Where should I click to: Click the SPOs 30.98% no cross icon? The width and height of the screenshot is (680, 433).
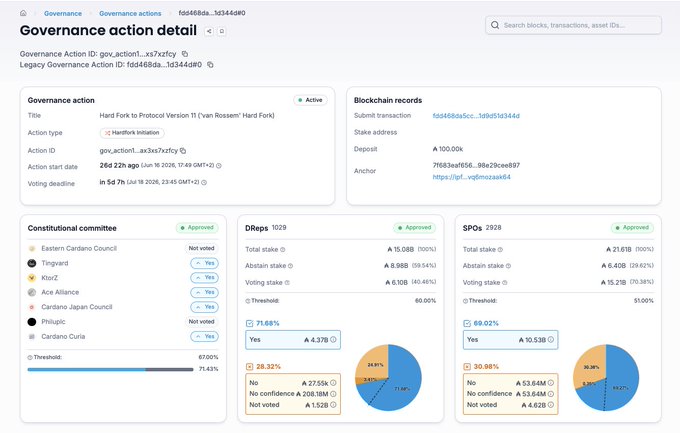(467, 367)
